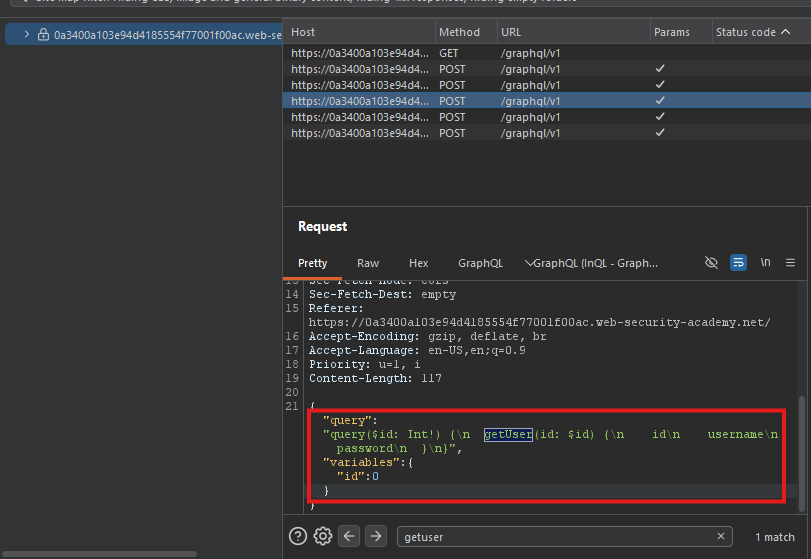The image size is (811, 559).
Task: Clear the search field with the X
Action: [x=721, y=536]
